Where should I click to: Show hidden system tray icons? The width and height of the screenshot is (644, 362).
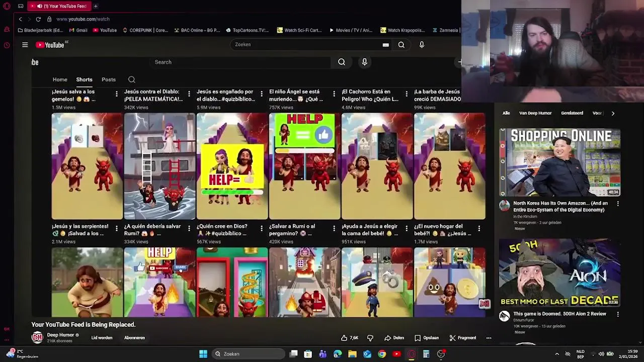(557, 354)
